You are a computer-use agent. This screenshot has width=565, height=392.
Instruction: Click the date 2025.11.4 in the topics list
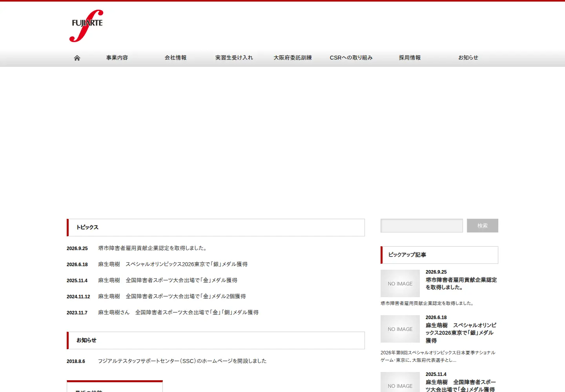[x=77, y=281]
